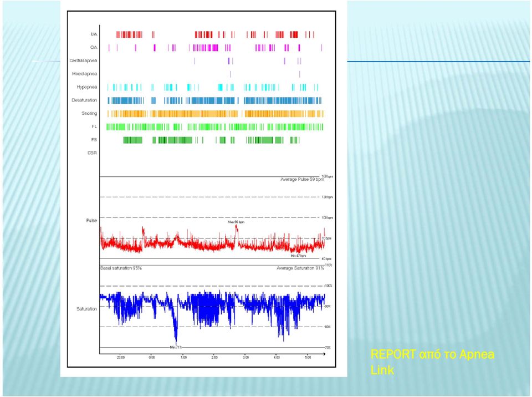Click the 23:00 time axis tick
The image size is (532, 397).
coord(121,358)
